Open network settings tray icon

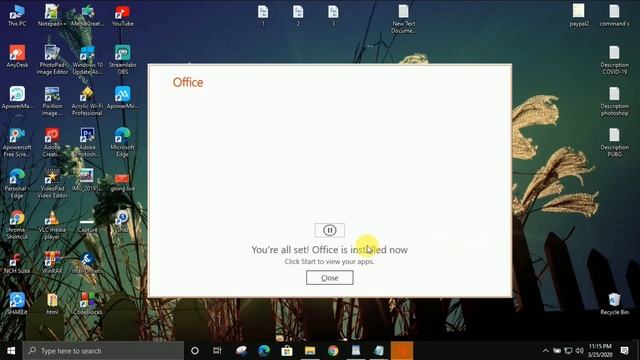[x=568, y=351]
